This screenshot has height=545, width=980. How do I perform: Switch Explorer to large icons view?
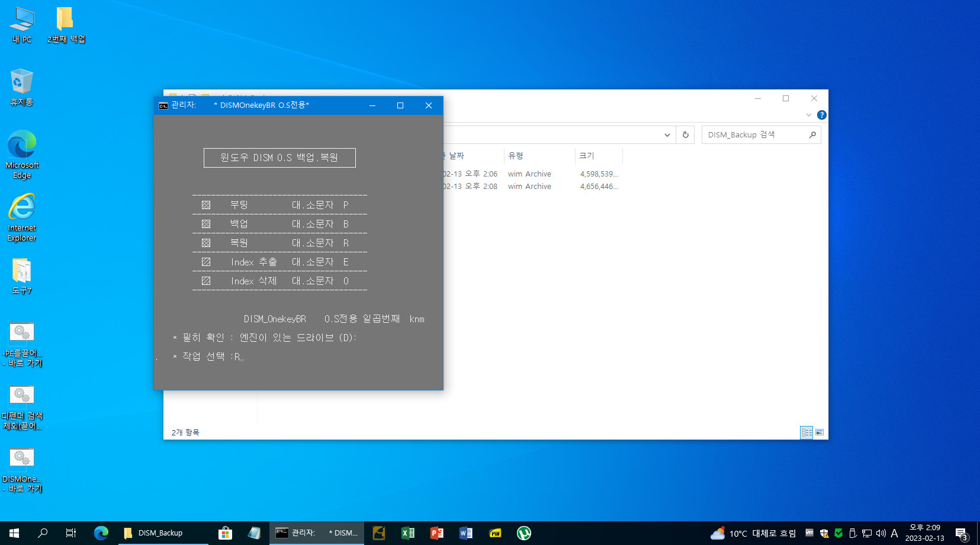coord(820,432)
